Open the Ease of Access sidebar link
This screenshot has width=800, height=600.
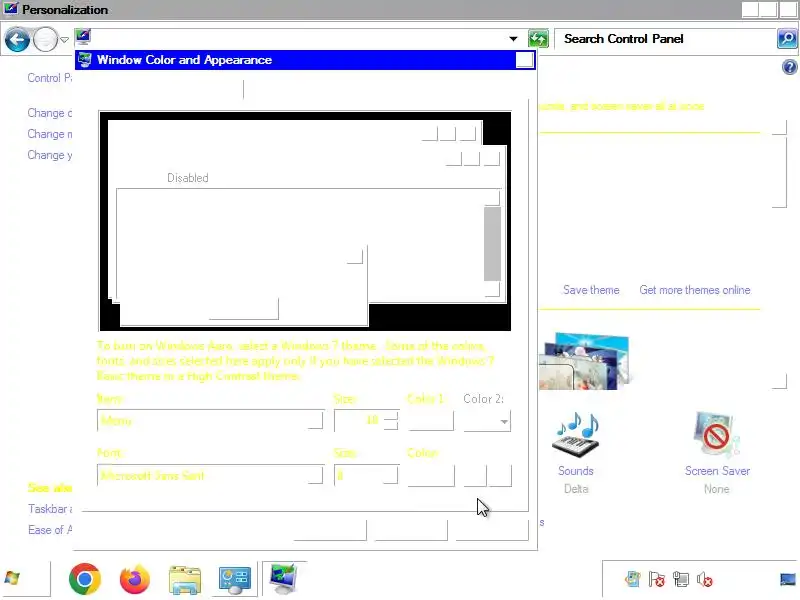(50, 530)
